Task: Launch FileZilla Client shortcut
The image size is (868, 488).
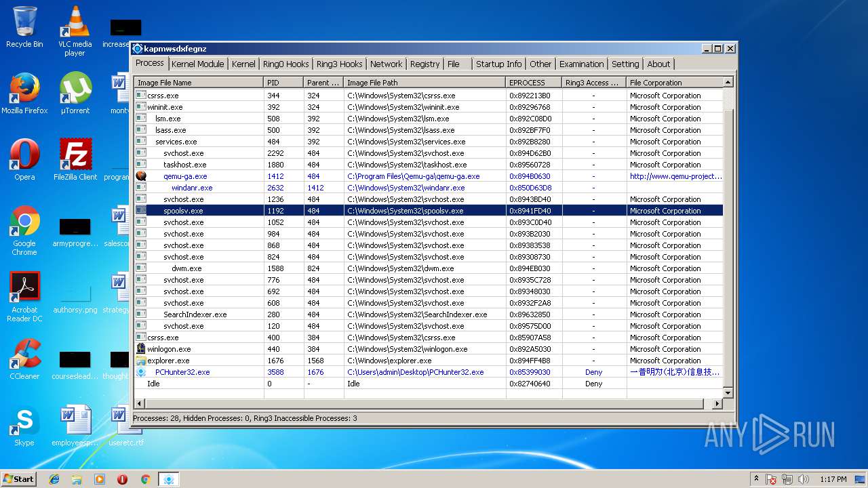Action: click(x=75, y=159)
